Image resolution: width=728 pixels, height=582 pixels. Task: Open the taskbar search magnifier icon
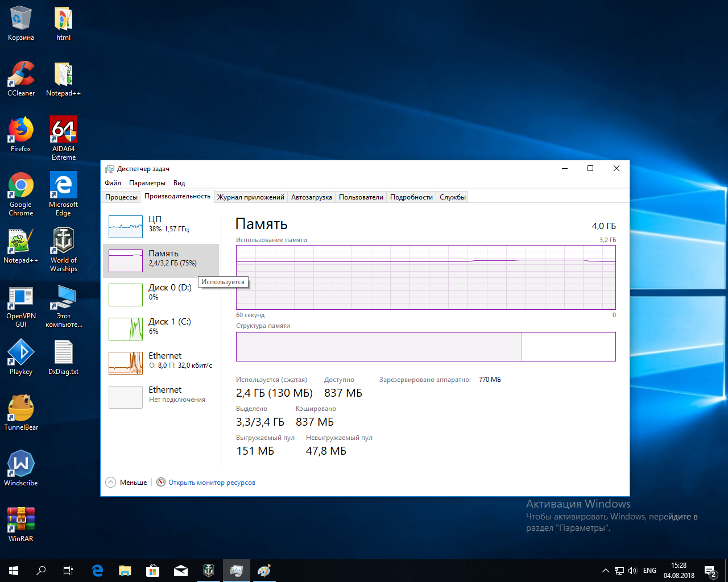(41, 571)
